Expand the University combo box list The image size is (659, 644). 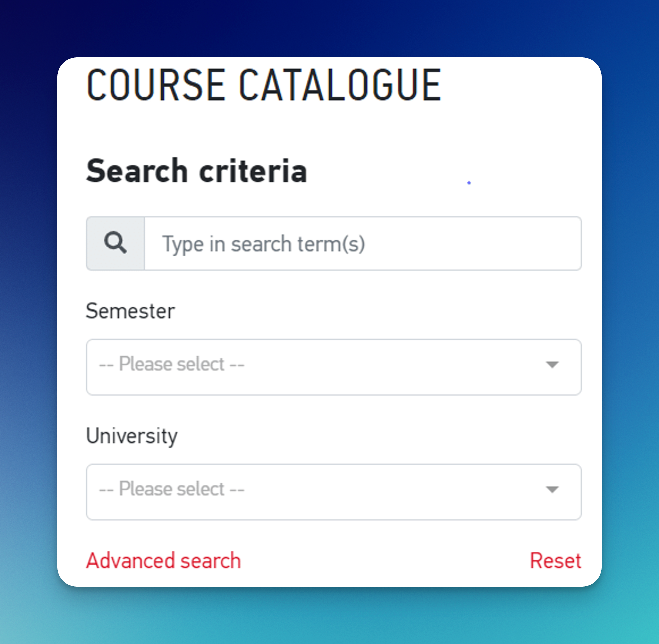pos(334,492)
